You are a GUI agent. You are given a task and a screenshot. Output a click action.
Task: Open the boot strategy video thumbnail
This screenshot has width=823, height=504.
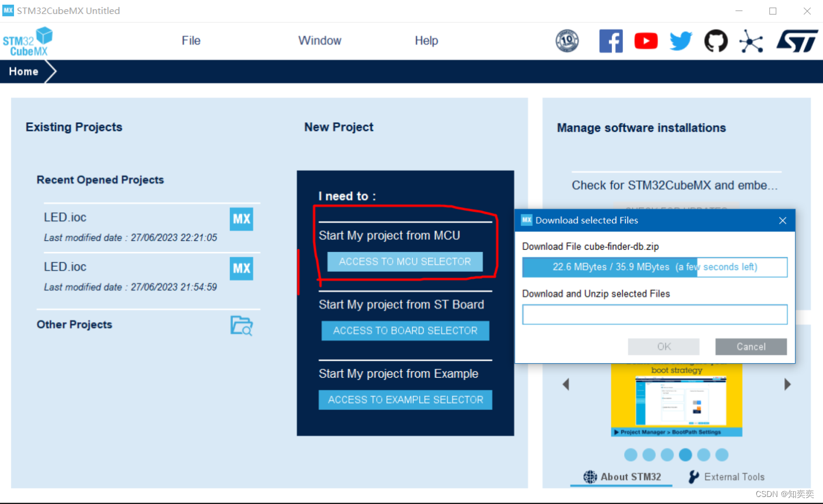(677, 400)
